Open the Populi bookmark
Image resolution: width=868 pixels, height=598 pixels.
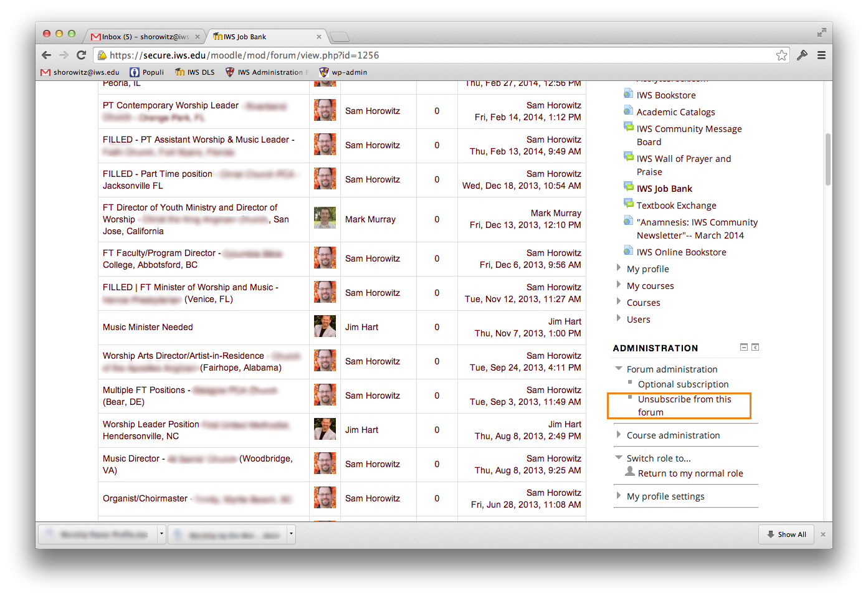(x=146, y=72)
